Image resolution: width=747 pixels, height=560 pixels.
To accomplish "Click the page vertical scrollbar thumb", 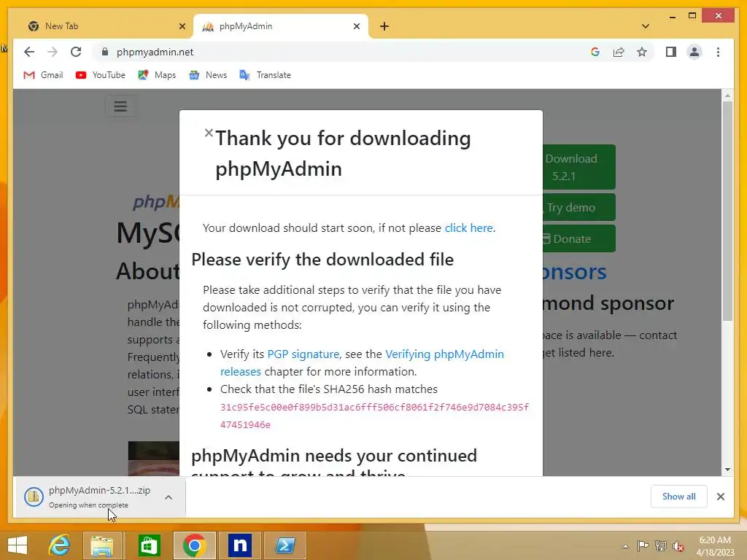I will click(x=727, y=209).
